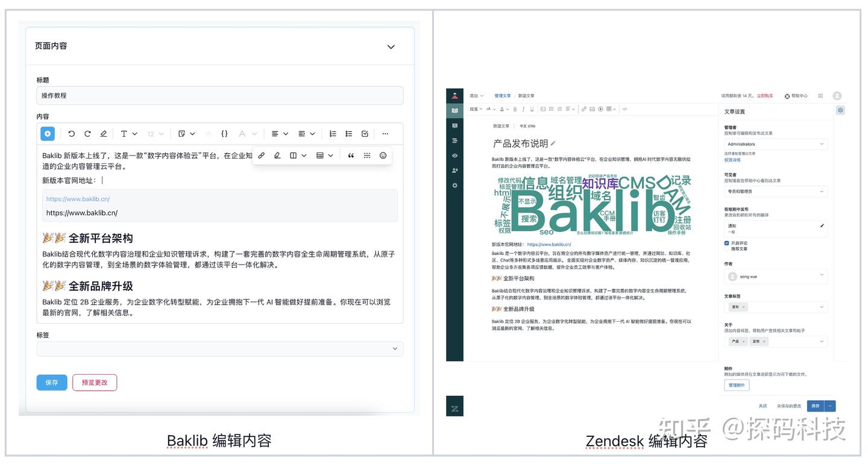Click the Zendesk logo icon at sidebar bottom
868x464 pixels.
tap(454, 407)
